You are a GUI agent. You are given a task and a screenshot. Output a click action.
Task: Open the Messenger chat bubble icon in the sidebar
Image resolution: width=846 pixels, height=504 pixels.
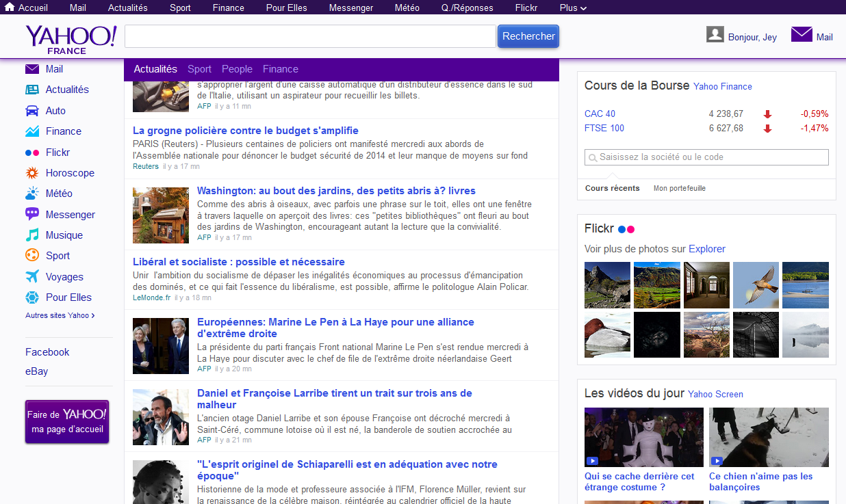click(x=32, y=214)
